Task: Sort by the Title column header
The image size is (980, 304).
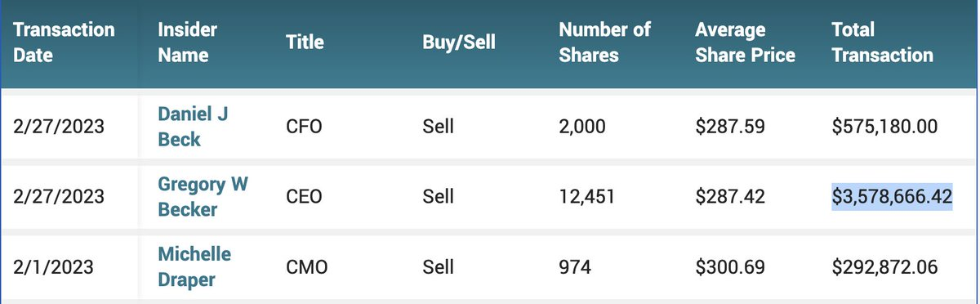Action: click(305, 42)
